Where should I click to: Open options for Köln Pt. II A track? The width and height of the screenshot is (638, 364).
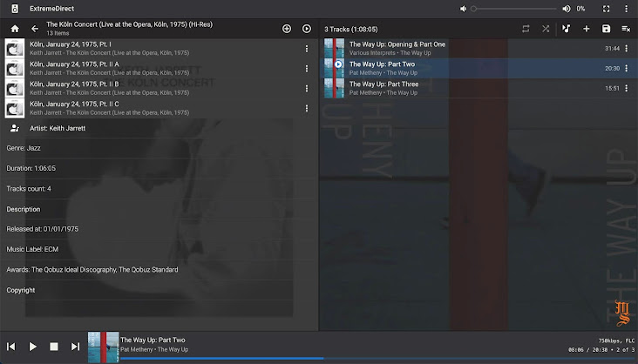point(307,68)
